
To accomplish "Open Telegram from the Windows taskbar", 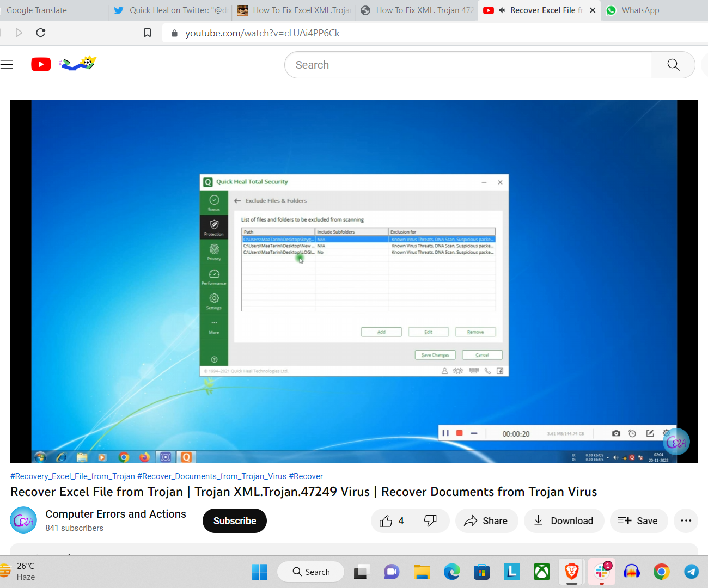I will pos(691,572).
